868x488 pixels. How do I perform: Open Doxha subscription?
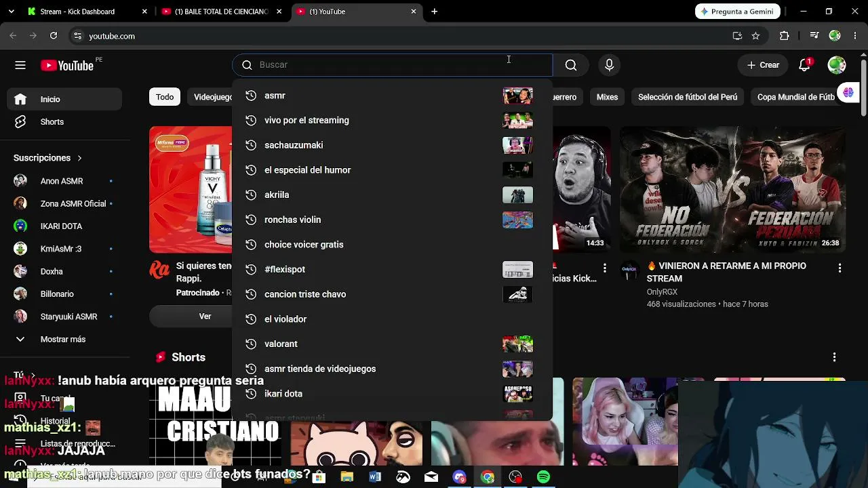coord(65,272)
